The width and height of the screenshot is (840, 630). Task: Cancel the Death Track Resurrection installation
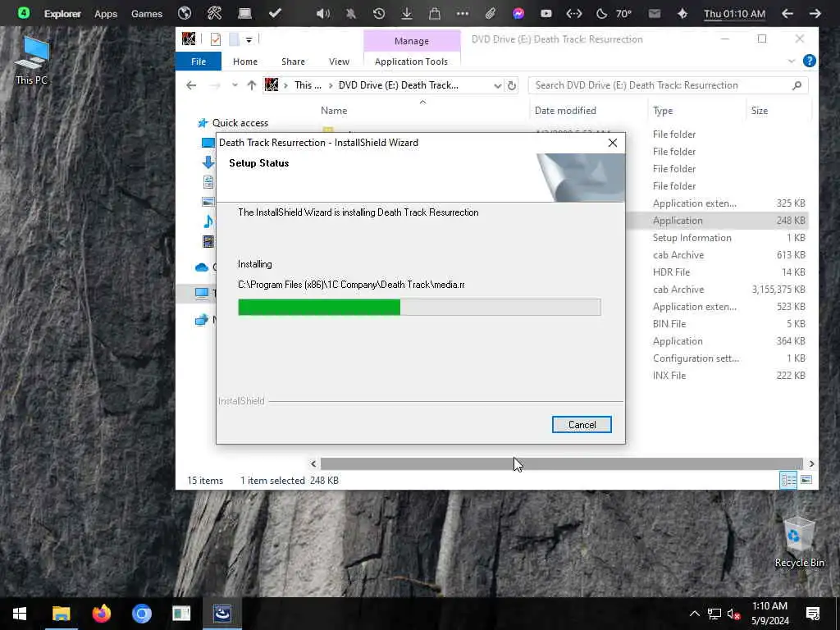pyautogui.click(x=582, y=425)
